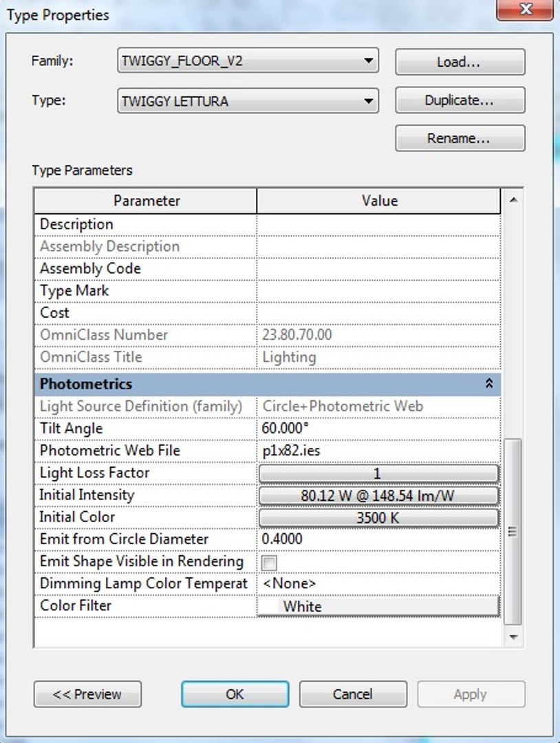Screen dimensions: 560x743
Task: Click the Initial Intensity label
Action: [87, 495]
